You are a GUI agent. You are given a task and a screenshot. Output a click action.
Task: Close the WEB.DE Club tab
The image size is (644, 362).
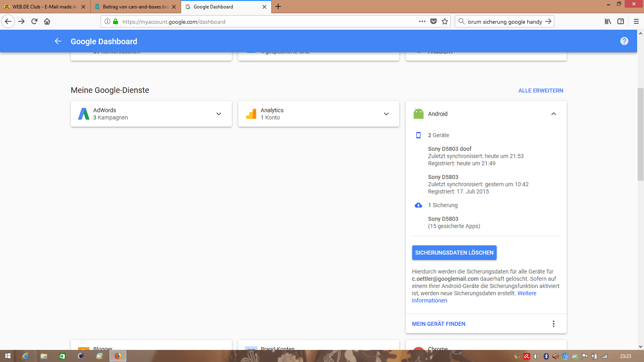coord(83,6)
